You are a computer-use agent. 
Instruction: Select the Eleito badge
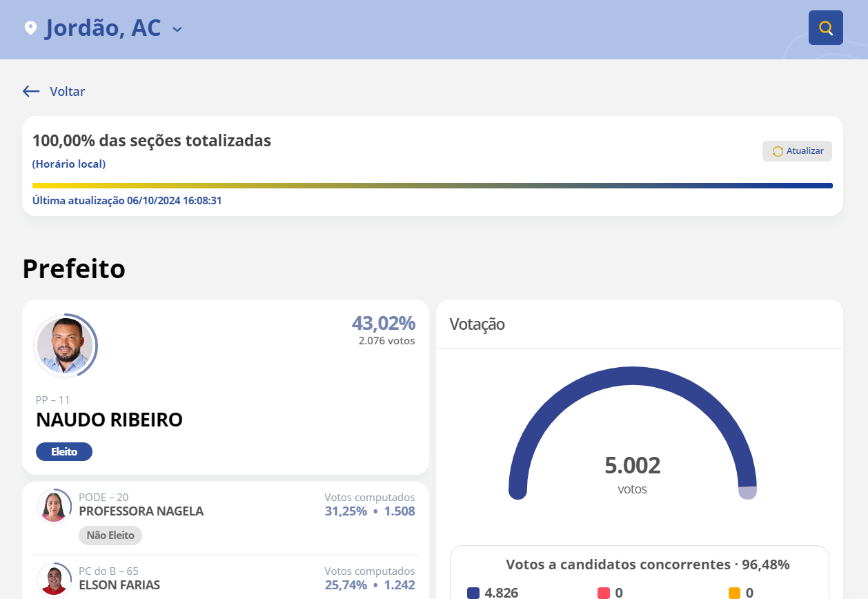(x=64, y=452)
